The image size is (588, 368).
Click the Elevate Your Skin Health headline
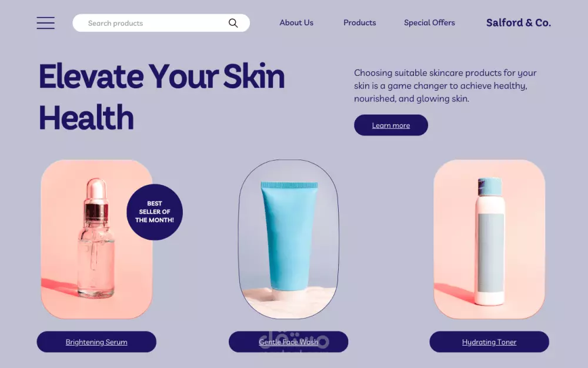click(x=162, y=97)
